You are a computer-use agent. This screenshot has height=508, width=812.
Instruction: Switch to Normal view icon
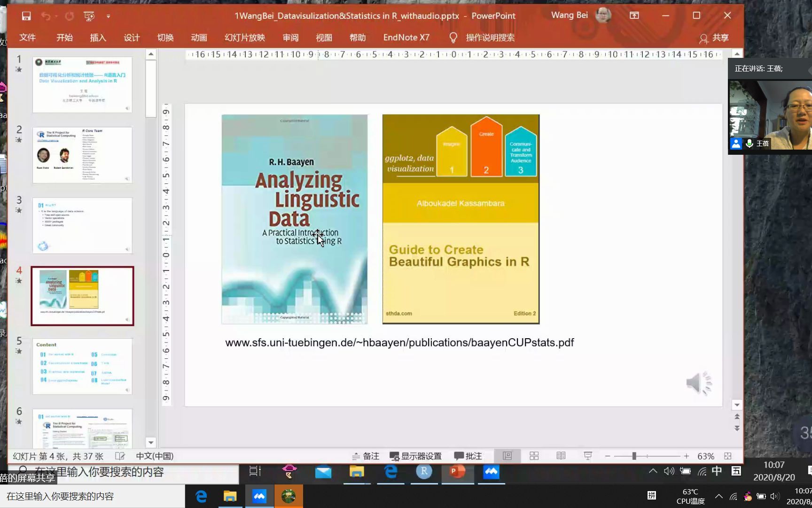click(507, 456)
